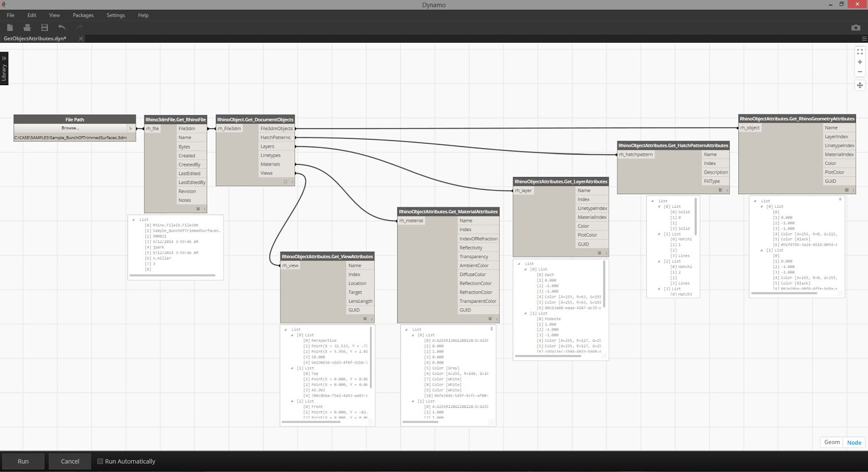Toggle preview square on Get_LayerAttributes node
The width and height of the screenshot is (868, 472).
coord(599,253)
